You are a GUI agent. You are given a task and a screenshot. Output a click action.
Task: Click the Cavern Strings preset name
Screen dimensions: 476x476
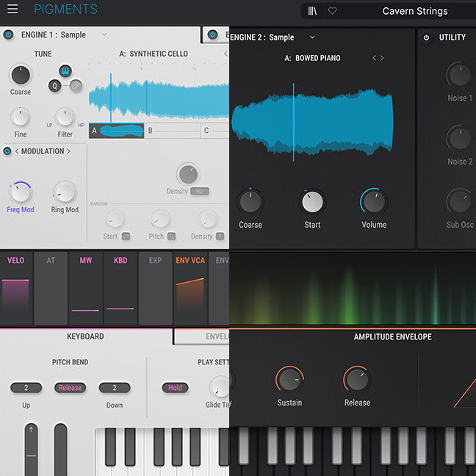[x=416, y=11]
